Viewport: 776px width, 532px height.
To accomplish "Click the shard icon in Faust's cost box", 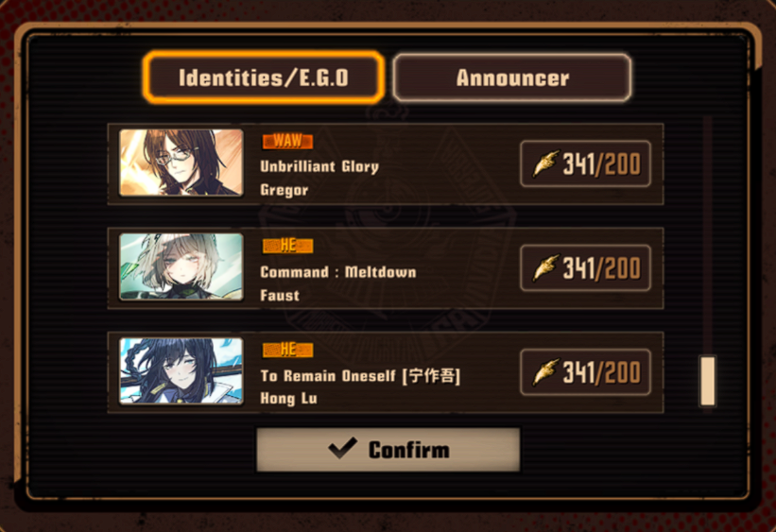I will tap(546, 267).
